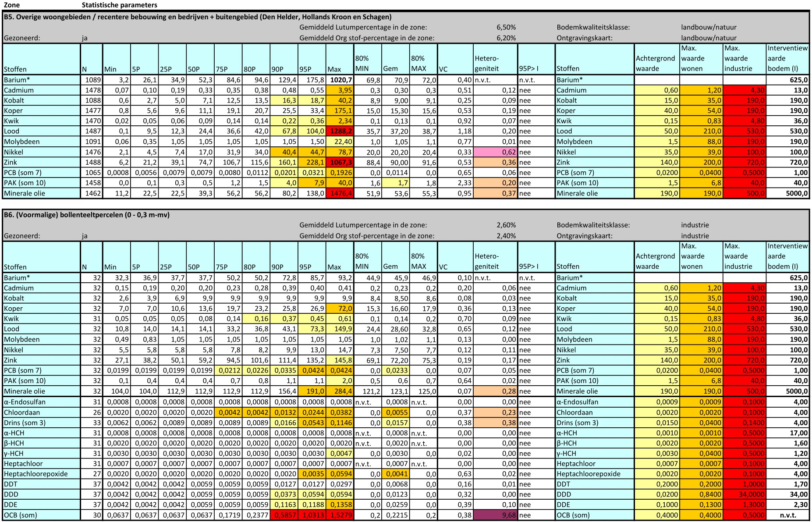Select the B6 Minerale olie 95P value 191,0

312,391
